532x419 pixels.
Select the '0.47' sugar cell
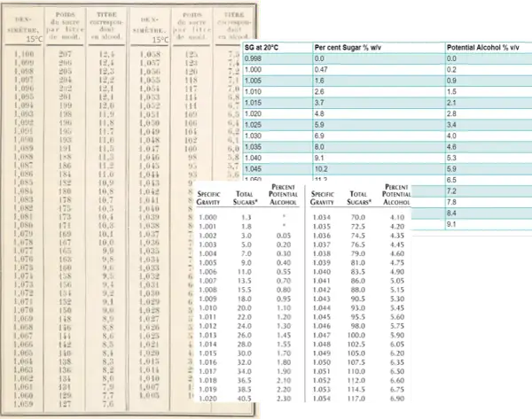(321, 70)
